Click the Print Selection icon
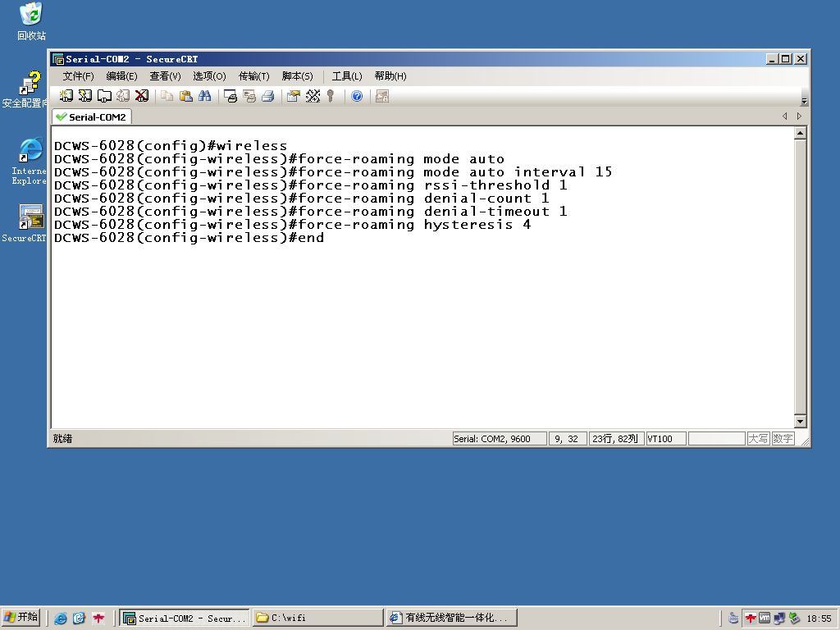 click(249, 96)
